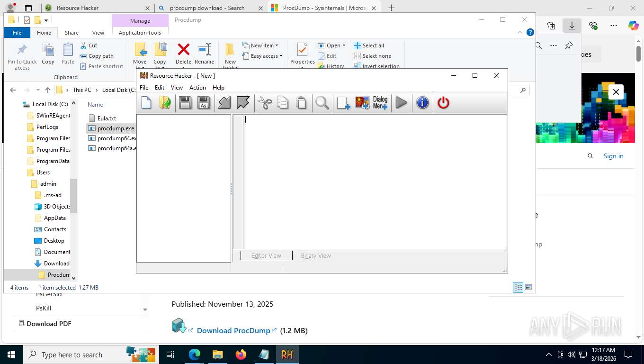This screenshot has width=644, height=364.
Task: Expand the Easy access dropdown in Explorer
Action: pyautogui.click(x=262, y=56)
